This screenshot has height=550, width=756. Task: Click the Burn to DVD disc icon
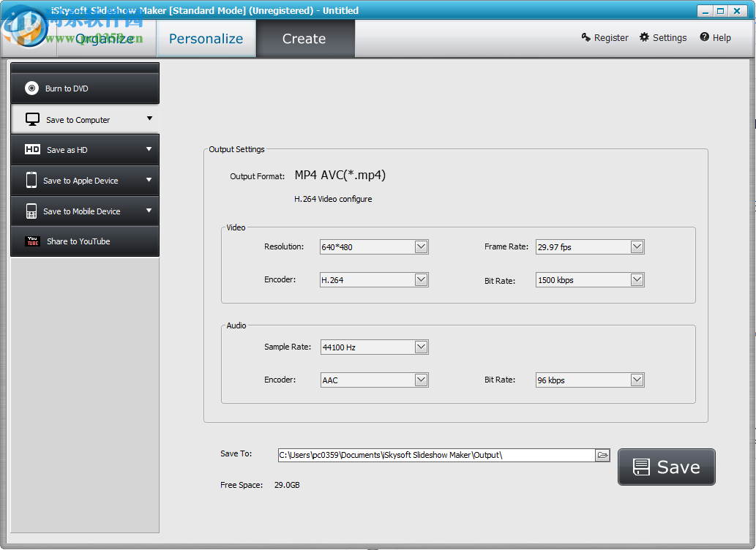click(x=31, y=88)
